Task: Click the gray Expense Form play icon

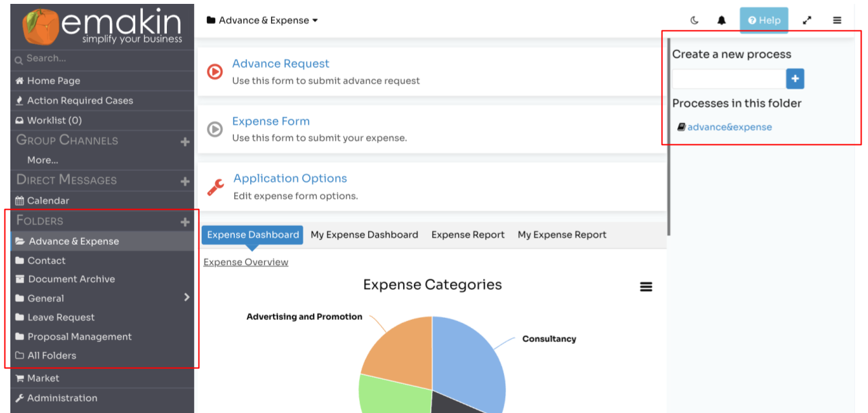Action: pyautogui.click(x=215, y=129)
